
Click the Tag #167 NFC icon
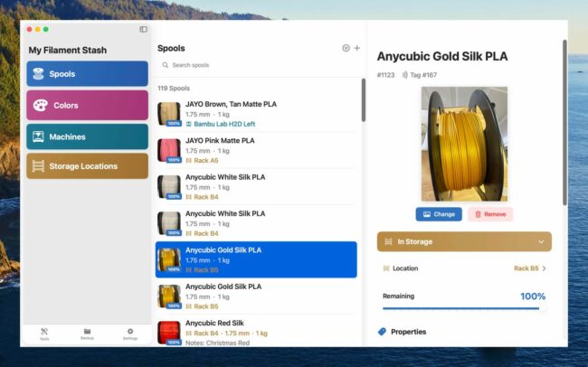pos(405,75)
